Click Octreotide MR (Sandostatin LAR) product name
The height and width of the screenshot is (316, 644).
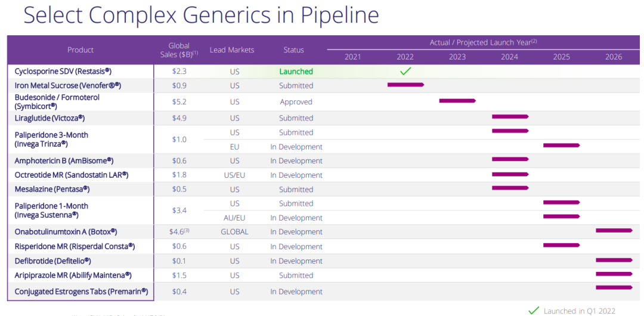[72, 175]
